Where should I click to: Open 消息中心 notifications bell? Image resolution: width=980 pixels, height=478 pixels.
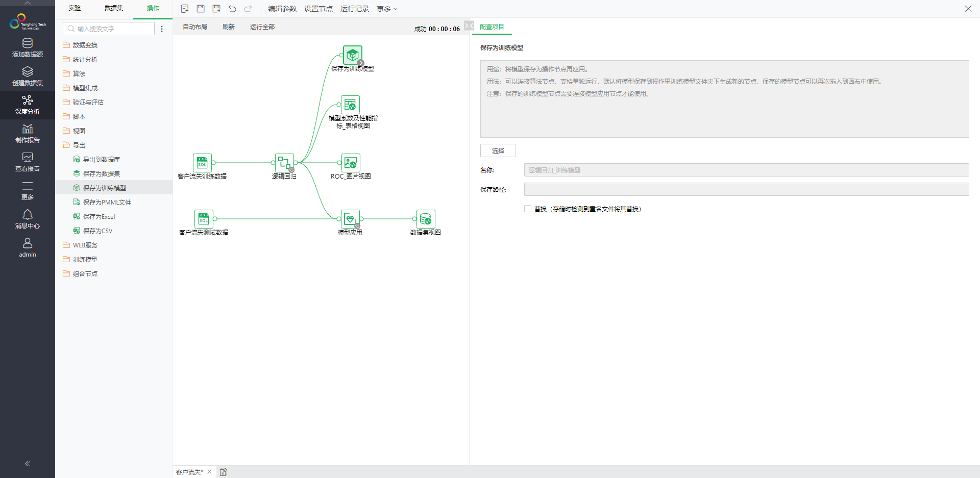click(28, 219)
